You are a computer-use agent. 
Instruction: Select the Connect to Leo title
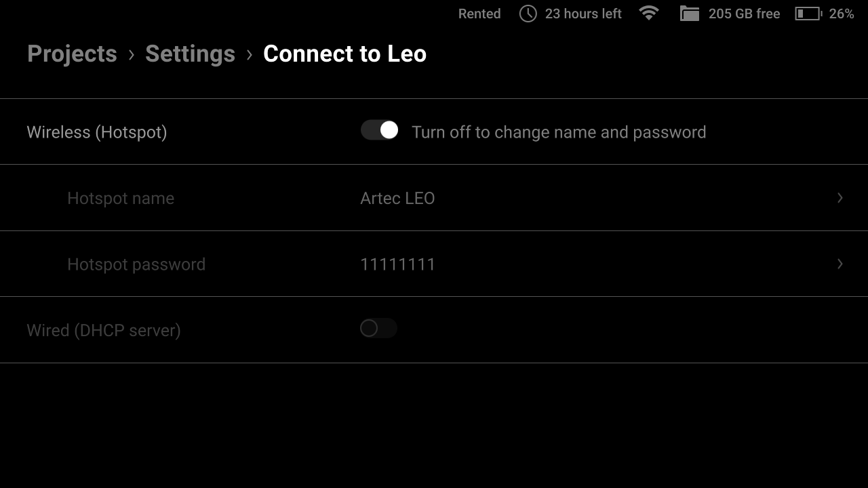344,54
